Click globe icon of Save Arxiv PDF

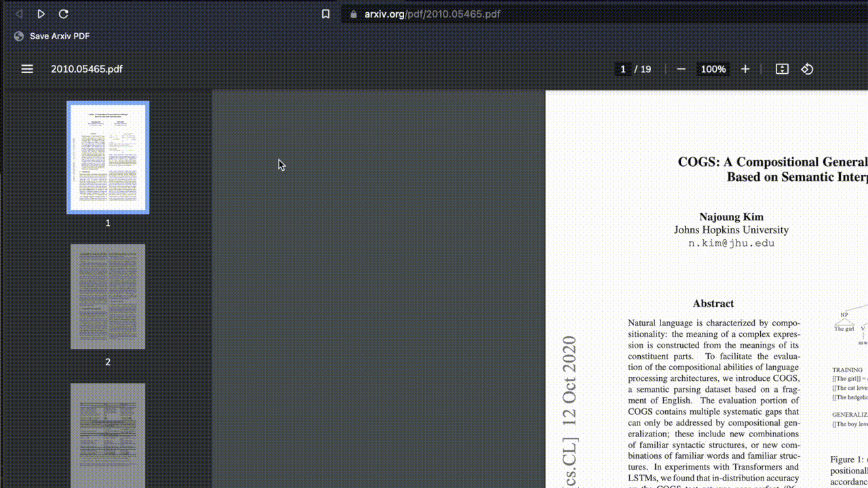pyautogui.click(x=19, y=36)
